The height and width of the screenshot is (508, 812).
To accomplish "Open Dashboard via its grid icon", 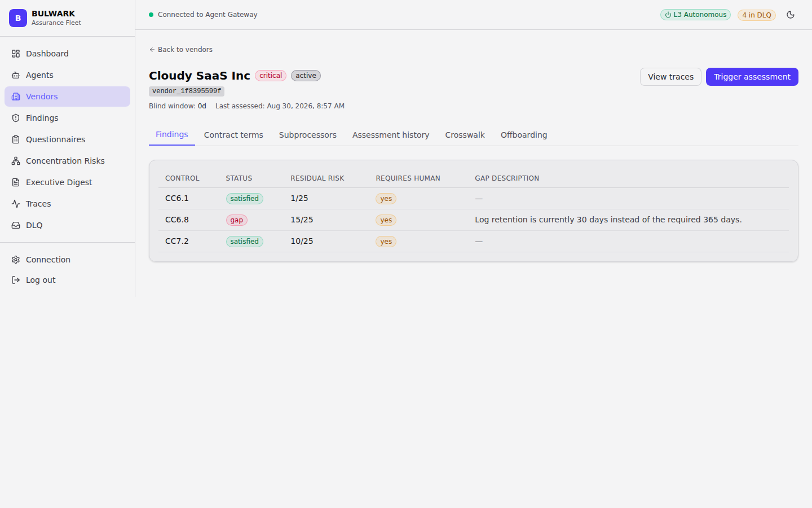I will (16, 54).
